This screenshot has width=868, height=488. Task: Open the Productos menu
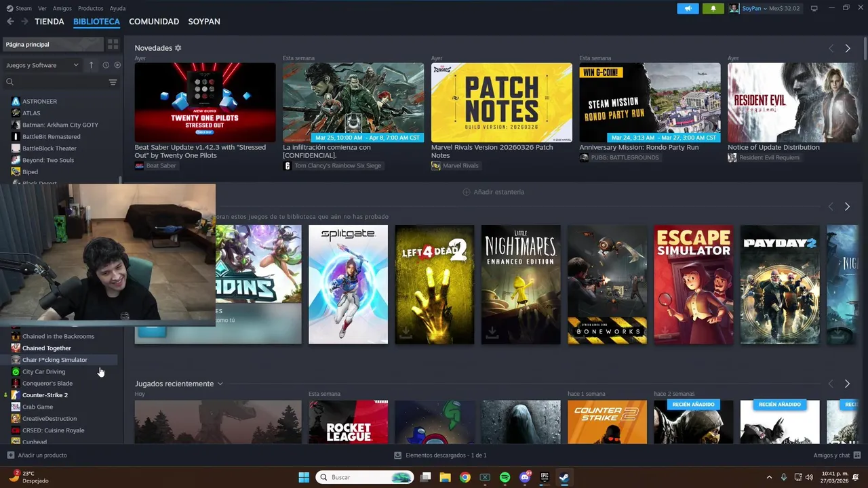[x=90, y=8]
